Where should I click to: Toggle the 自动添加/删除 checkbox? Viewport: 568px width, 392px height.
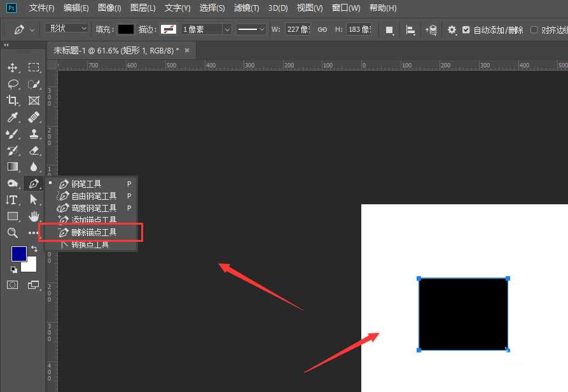466,30
